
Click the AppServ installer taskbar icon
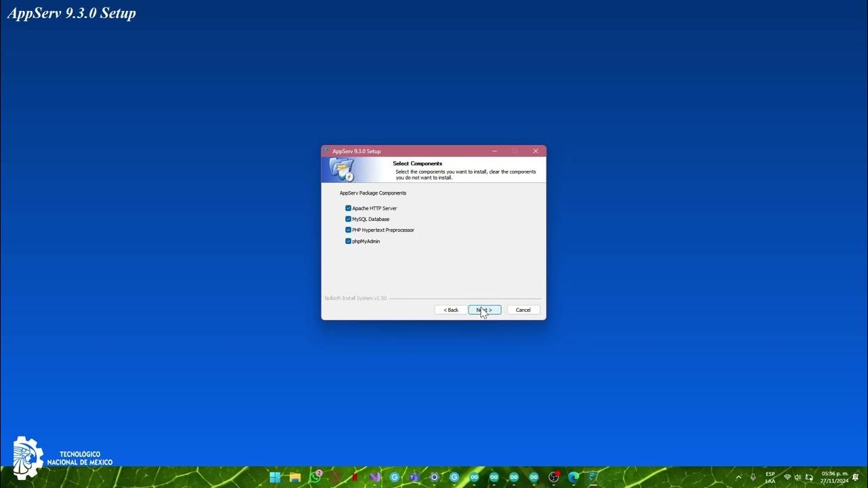[593, 477]
